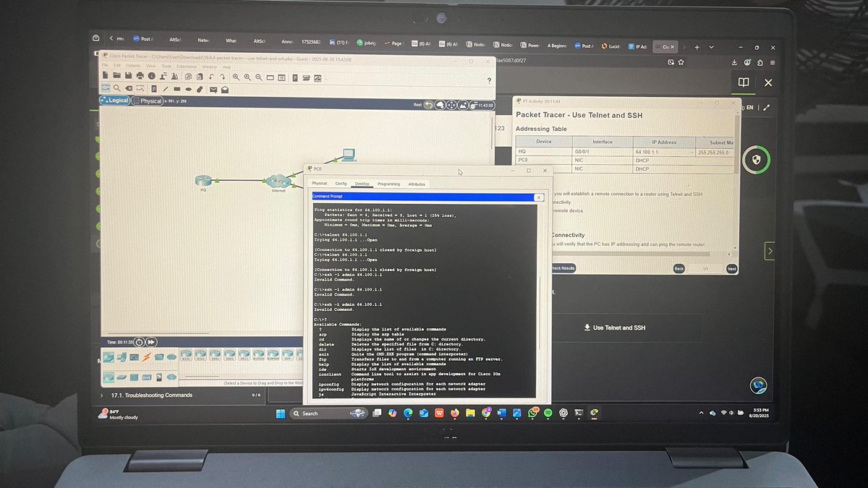Screen dimensions: 868x488
Task: Click the Undo arrow in Packet Tracer toolbar
Action: (211, 76)
